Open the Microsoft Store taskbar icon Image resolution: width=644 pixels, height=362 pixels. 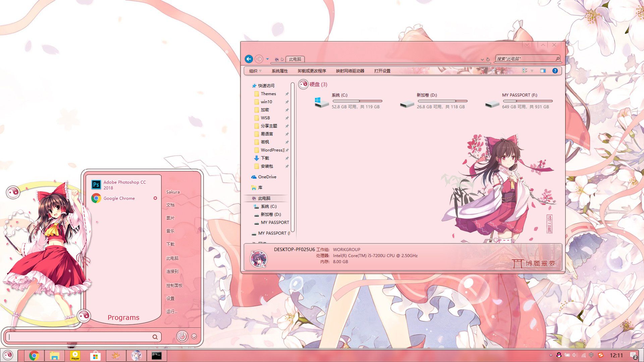click(96, 356)
